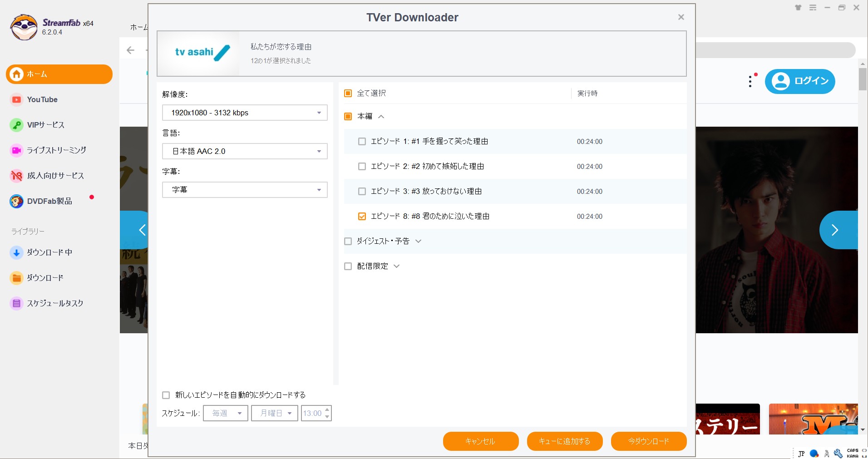Click the ミステリー thumbnail at bottom
Viewport: 868px width, 459px height.
[728, 419]
